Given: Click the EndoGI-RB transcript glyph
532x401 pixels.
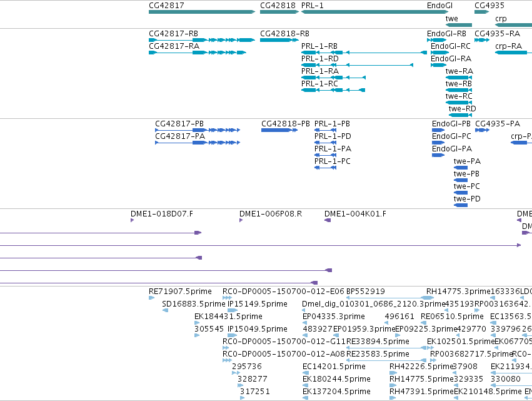Looking at the screenshot, I should (436, 40).
